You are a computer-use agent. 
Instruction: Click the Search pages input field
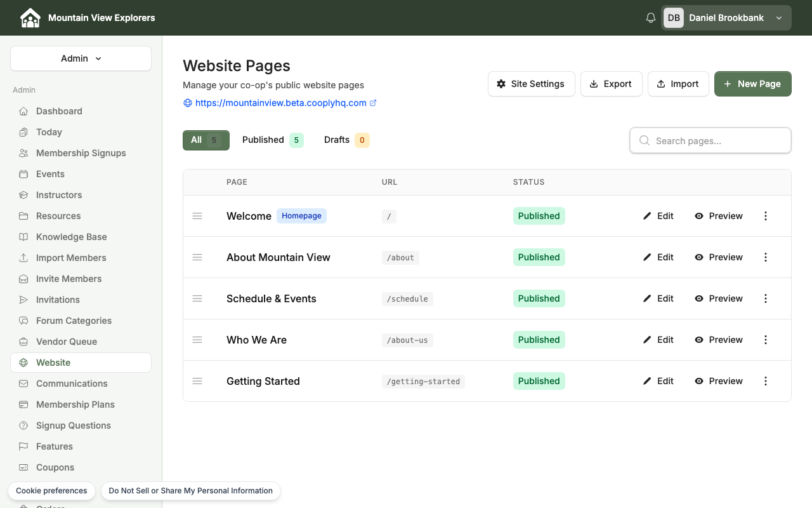pos(710,140)
